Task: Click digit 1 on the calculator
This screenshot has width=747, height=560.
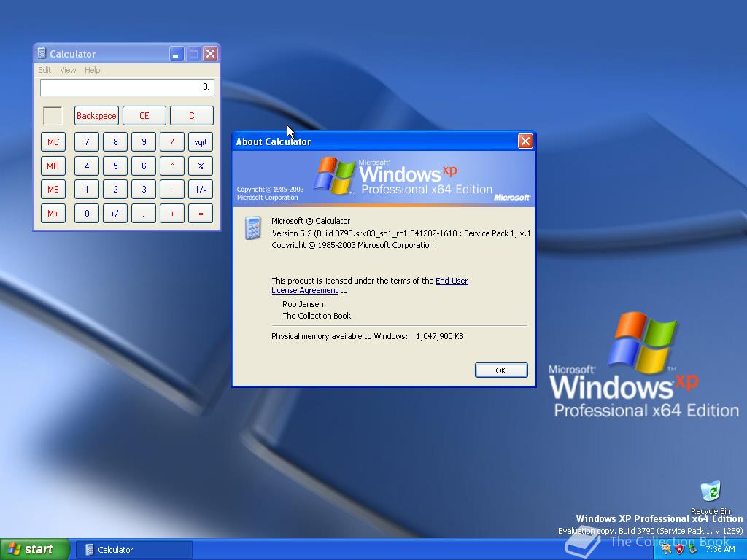Action: pyautogui.click(x=87, y=189)
